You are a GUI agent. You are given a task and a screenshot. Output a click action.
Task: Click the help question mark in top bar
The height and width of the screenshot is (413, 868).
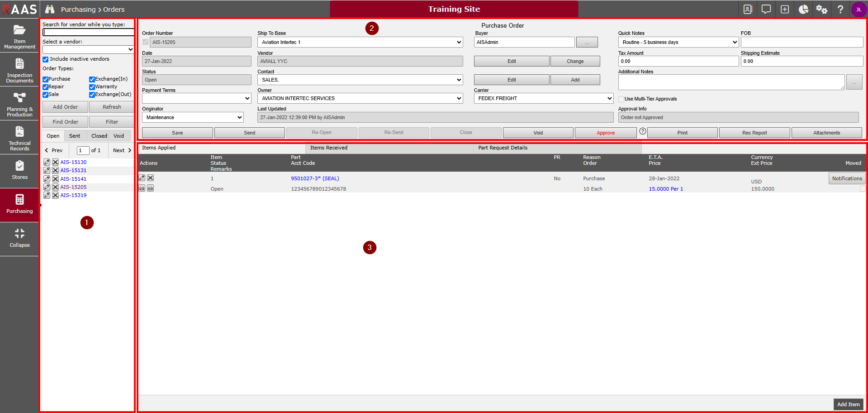tap(840, 9)
